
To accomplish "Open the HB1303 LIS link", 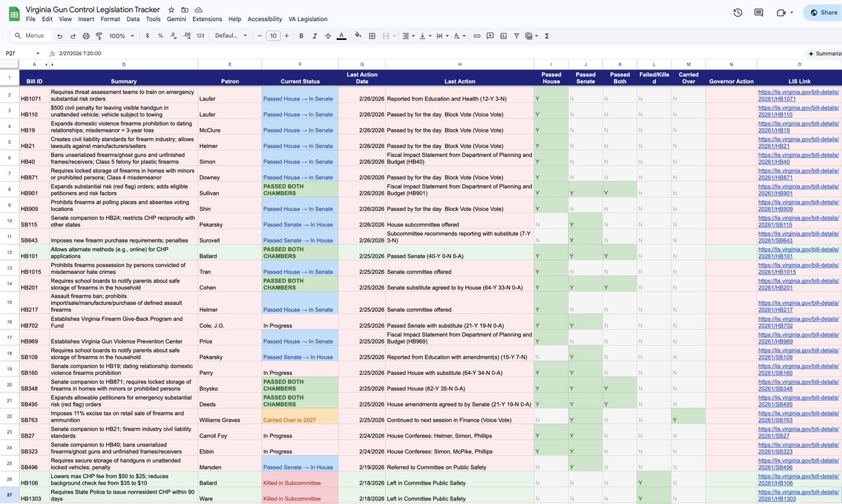I will click(798, 495).
